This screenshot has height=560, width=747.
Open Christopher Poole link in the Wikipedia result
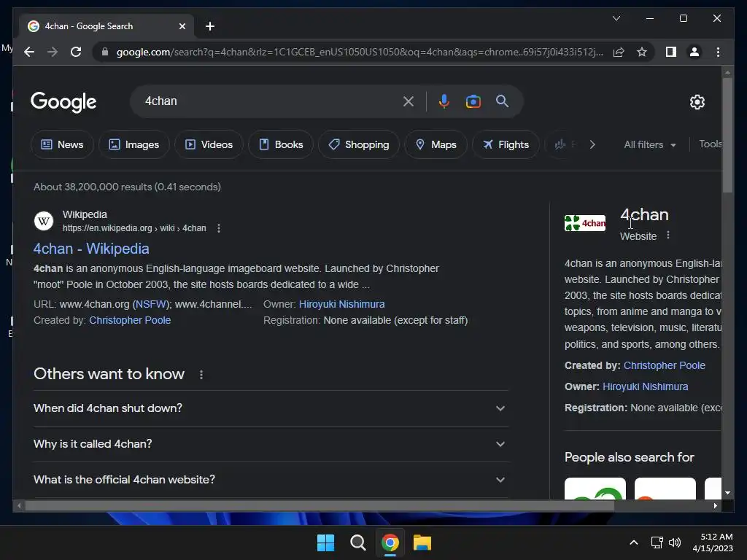pos(130,320)
